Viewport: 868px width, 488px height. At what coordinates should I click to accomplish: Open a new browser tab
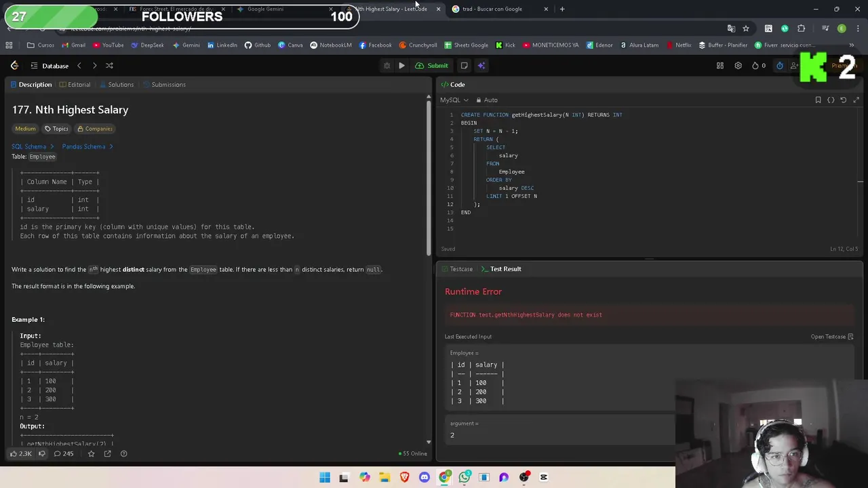coord(562,9)
